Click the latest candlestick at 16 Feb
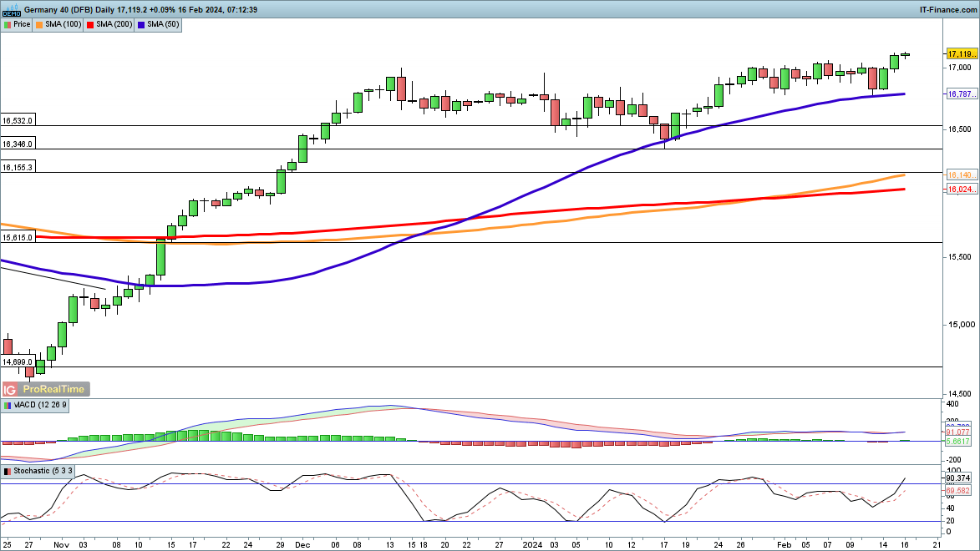This screenshot has width=980, height=551. (x=905, y=55)
